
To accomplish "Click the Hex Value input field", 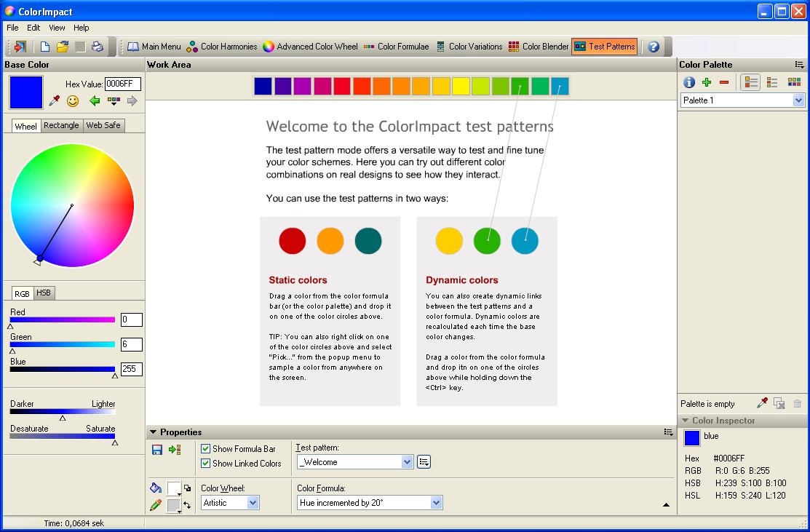I will click(x=123, y=84).
